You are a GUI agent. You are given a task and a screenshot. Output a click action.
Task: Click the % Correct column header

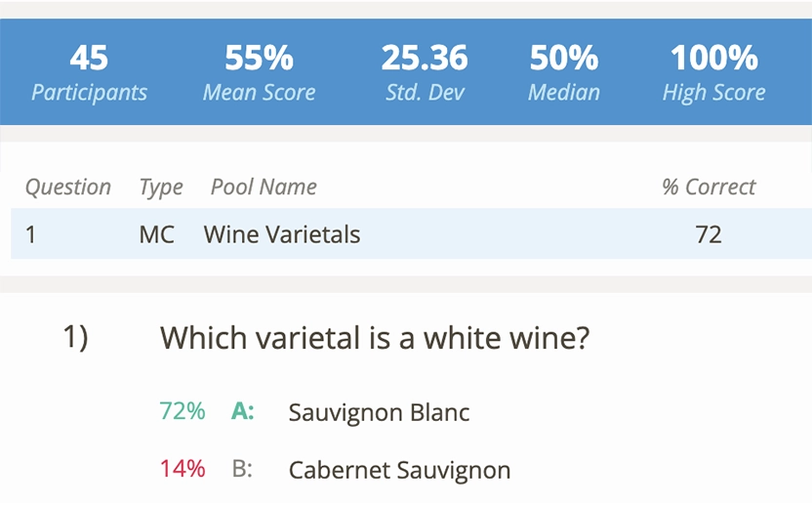pos(709,188)
